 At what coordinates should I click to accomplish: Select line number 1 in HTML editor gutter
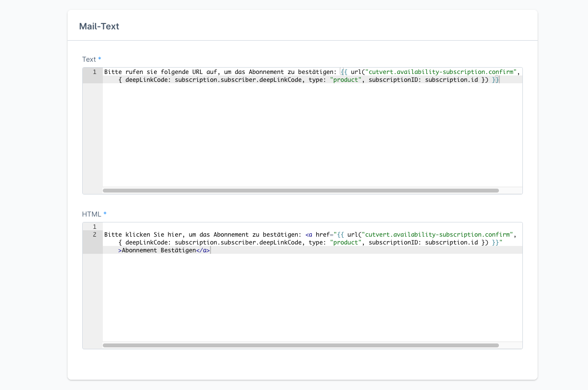coord(94,227)
